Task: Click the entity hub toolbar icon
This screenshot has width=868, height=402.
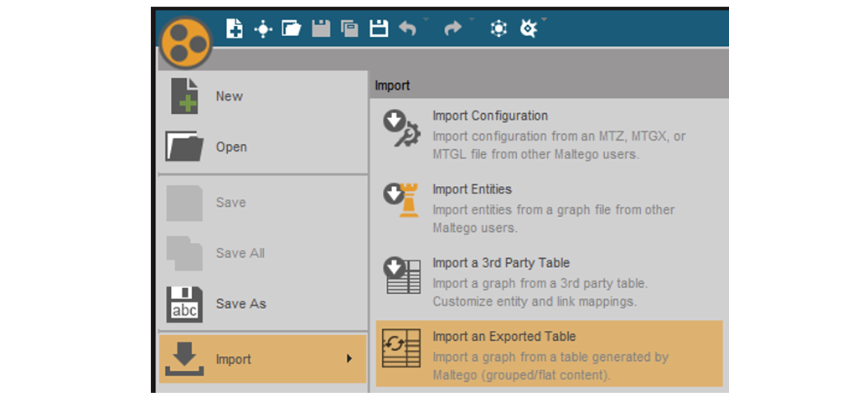Action: coord(263,28)
